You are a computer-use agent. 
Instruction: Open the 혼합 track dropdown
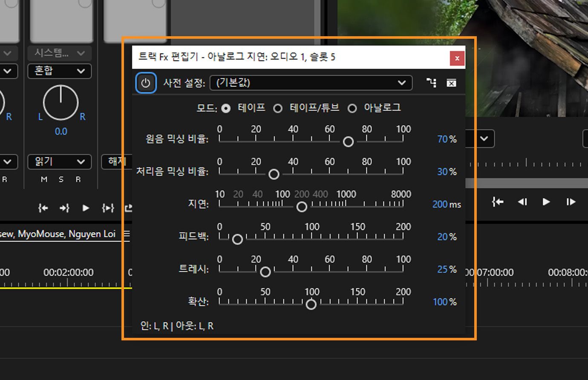(59, 71)
